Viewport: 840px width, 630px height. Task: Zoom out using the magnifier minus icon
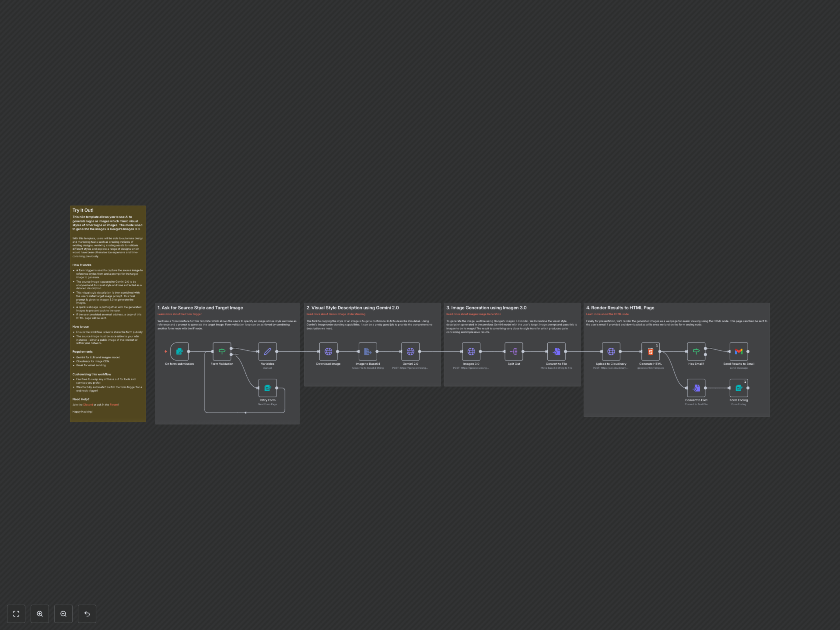tap(63, 613)
